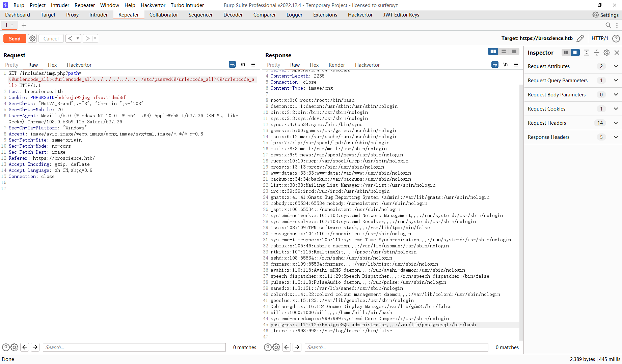This screenshot has width=622, height=364.
Task: Click the Cancel request button
Action: (51, 38)
